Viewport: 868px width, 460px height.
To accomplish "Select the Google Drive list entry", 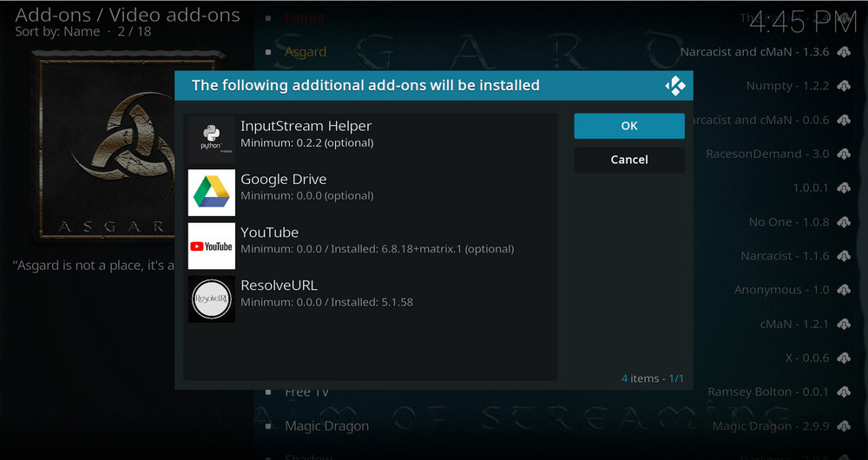I will [x=371, y=187].
